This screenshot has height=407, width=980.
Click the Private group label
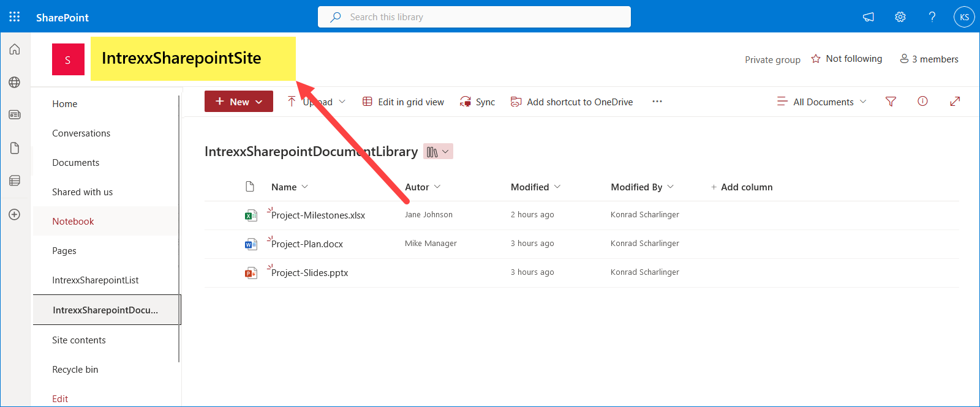point(772,60)
